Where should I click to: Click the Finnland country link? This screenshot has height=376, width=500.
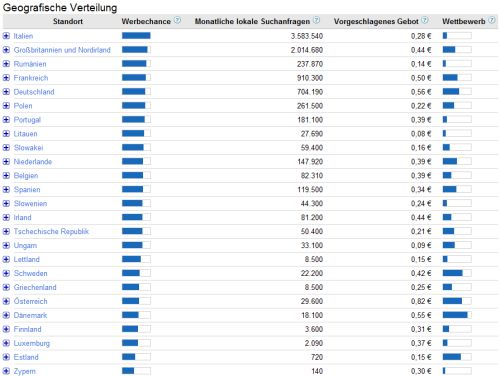(28, 329)
